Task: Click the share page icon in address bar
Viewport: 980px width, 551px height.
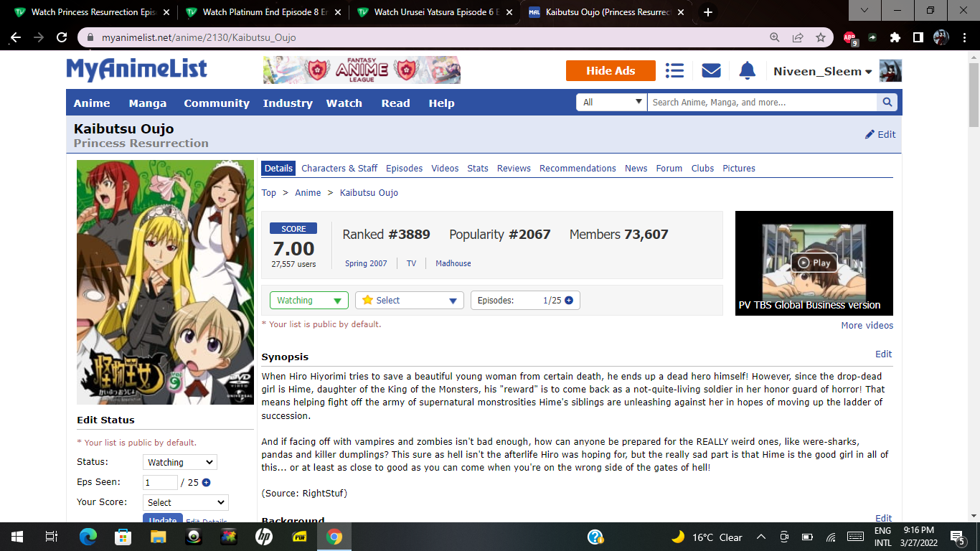Action: point(797,37)
